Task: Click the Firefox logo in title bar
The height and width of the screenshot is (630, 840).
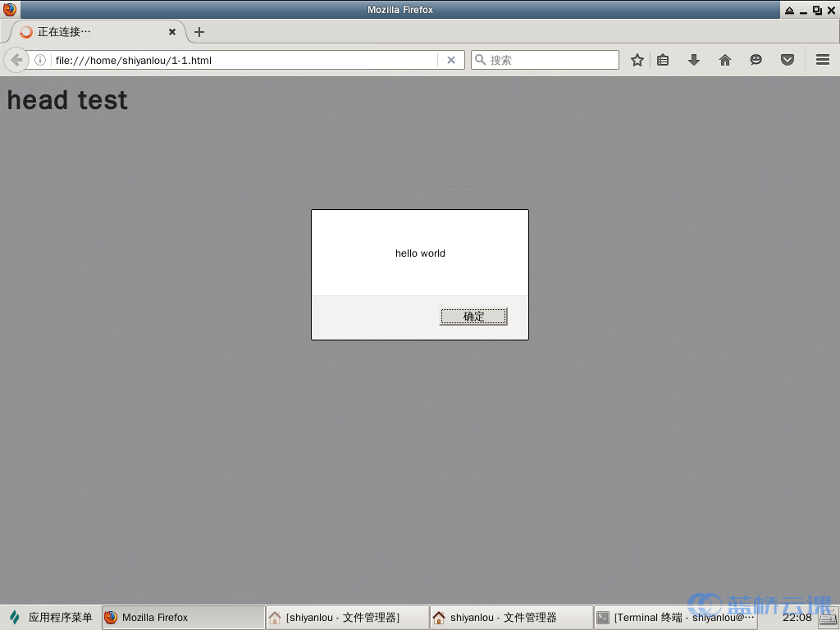Action: pos(10,9)
